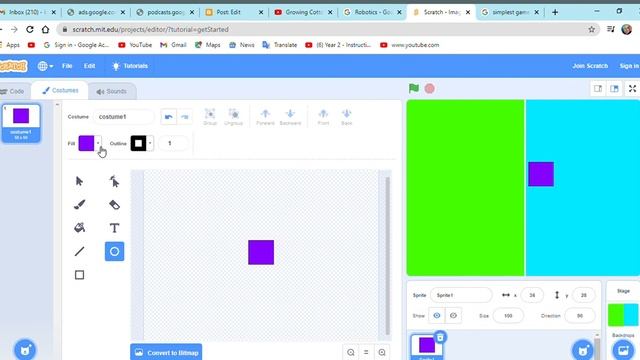Click Convert to Bitmap button
Screen dimensions: 640x360
tap(166, 353)
